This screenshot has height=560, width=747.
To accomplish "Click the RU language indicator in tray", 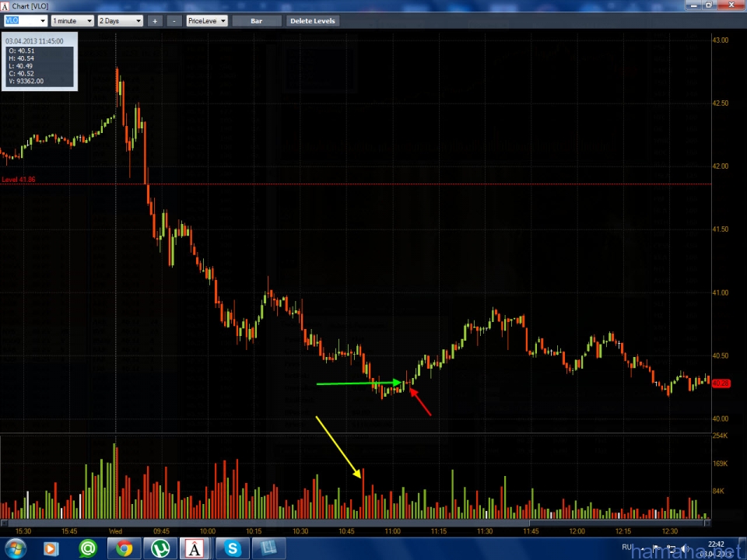I will (627, 547).
